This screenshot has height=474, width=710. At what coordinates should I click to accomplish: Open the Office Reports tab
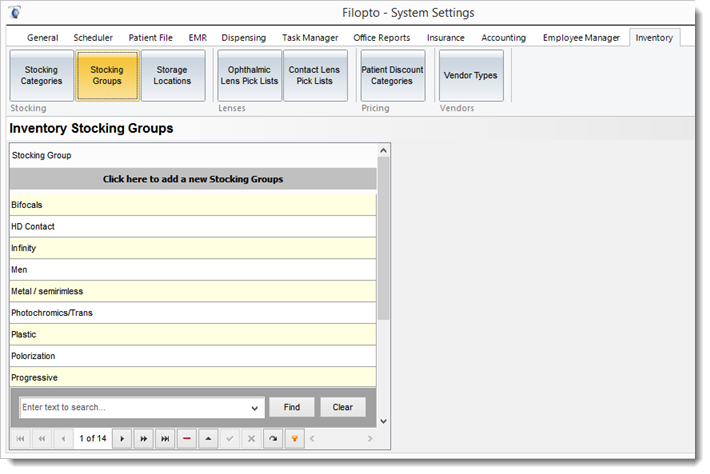(382, 38)
